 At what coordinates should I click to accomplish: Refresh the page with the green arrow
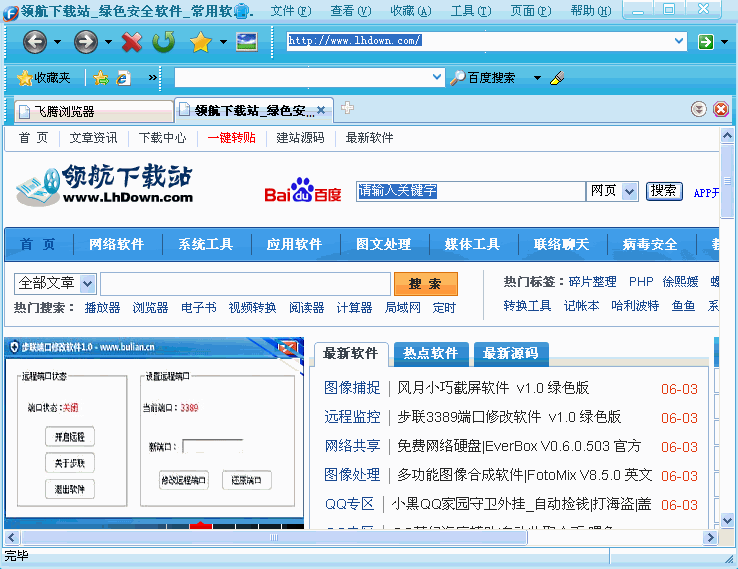(164, 42)
